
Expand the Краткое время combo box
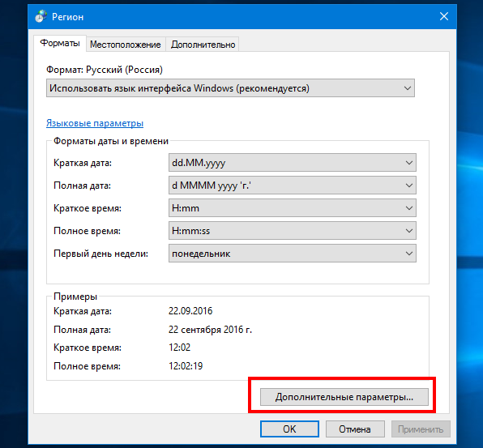coord(409,208)
